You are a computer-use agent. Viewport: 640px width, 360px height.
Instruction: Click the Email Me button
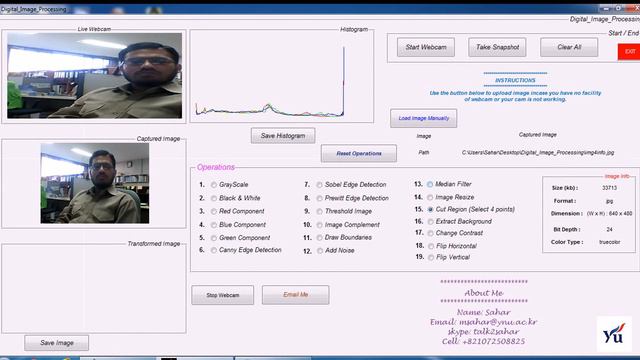click(x=296, y=295)
